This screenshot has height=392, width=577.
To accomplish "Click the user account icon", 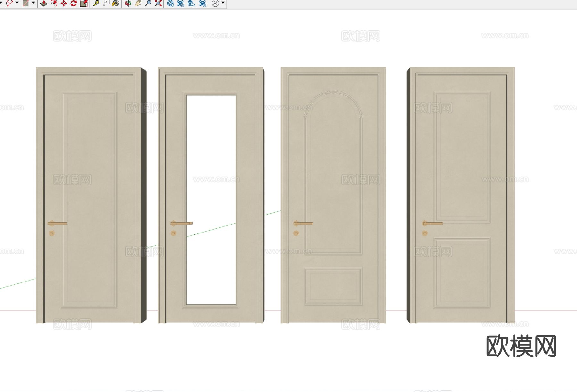I will [215, 3].
